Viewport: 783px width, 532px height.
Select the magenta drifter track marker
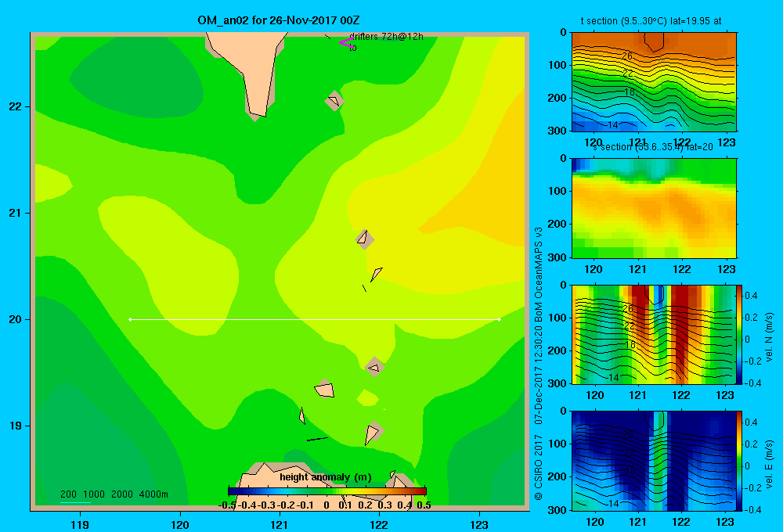tap(346, 42)
